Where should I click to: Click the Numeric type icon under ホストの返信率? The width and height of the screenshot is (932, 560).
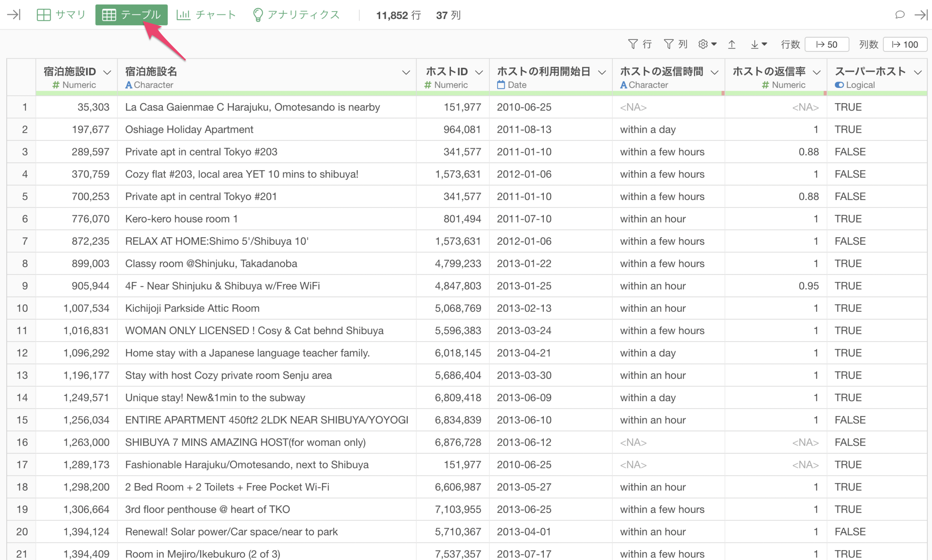tap(765, 85)
